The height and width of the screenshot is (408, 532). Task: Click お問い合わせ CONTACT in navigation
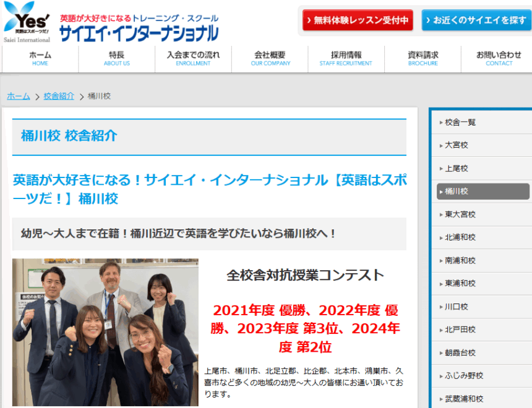pos(499,59)
